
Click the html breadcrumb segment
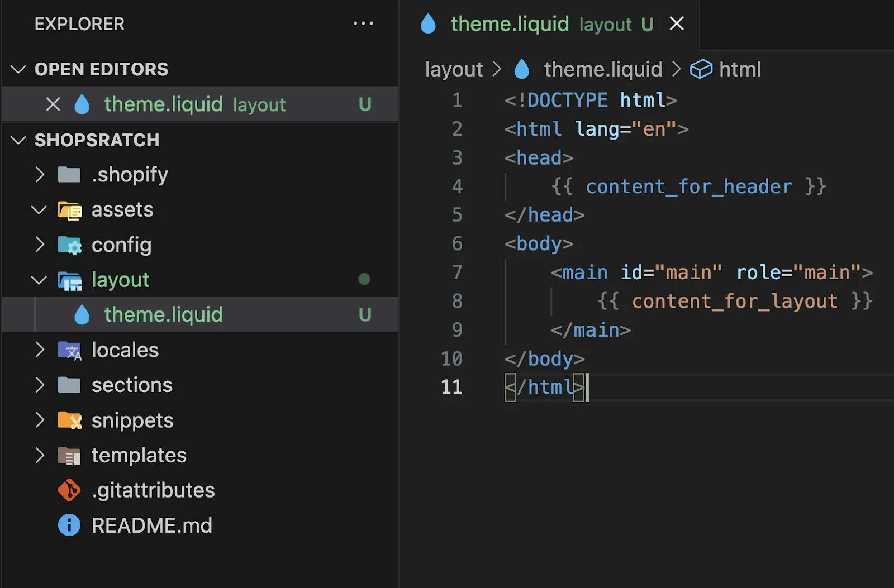tap(740, 69)
